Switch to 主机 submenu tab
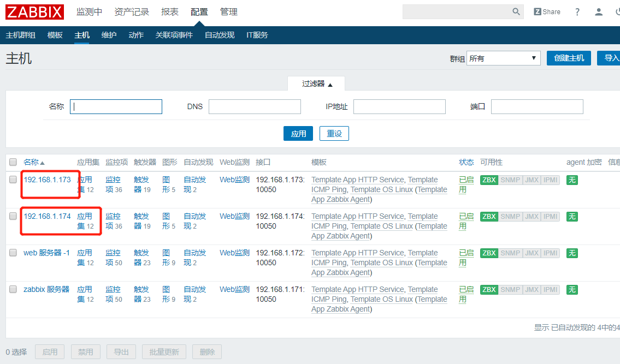620x364 pixels. (82, 35)
